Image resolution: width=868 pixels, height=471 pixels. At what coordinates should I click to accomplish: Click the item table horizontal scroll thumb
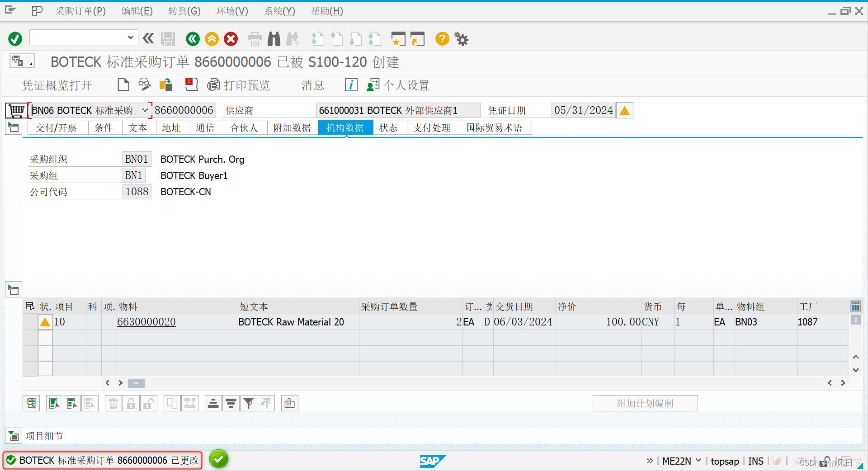(x=136, y=383)
